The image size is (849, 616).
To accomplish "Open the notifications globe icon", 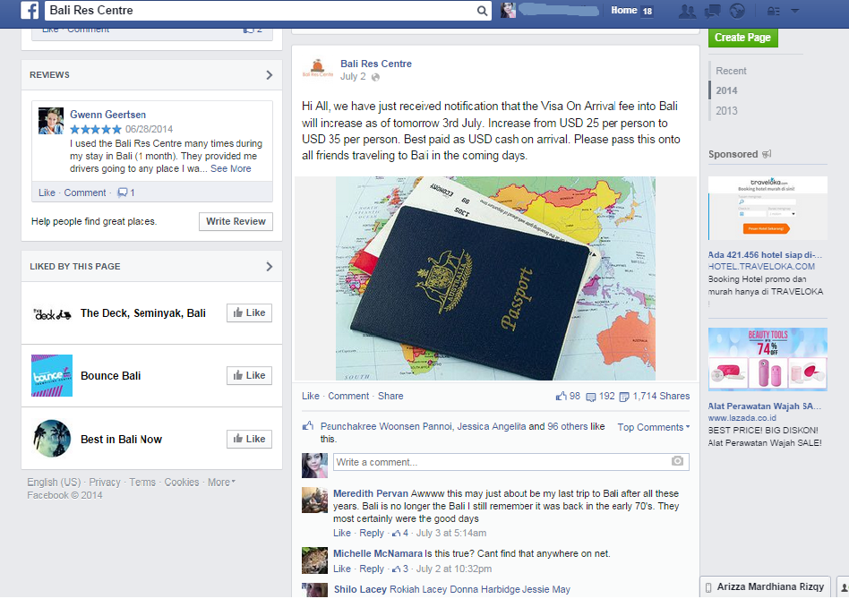I will tap(737, 11).
